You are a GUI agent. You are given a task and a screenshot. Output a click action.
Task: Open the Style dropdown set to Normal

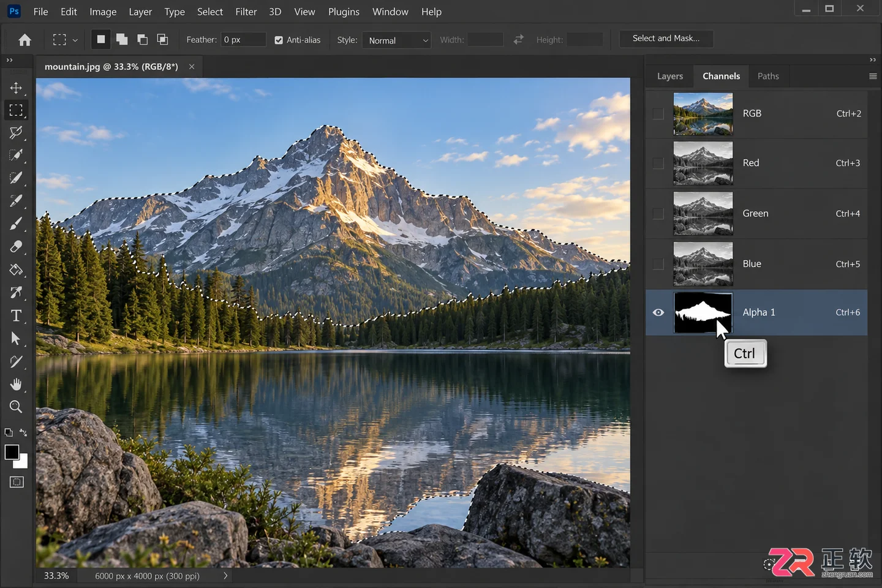(x=397, y=40)
